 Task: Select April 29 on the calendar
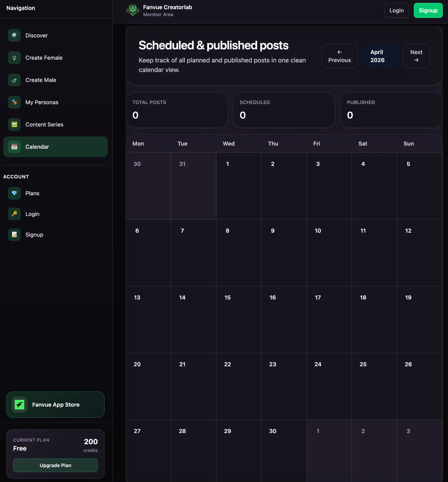point(239,451)
